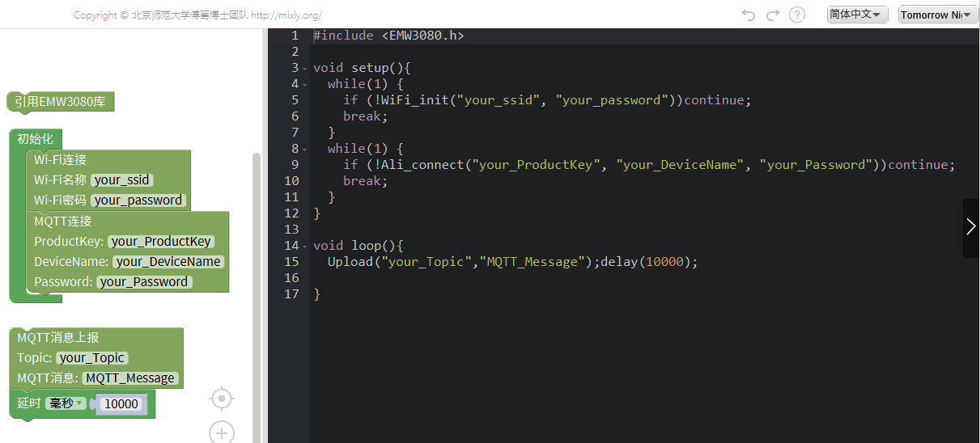Edit the your_Topic field
The width and height of the screenshot is (980, 443).
click(92, 358)
